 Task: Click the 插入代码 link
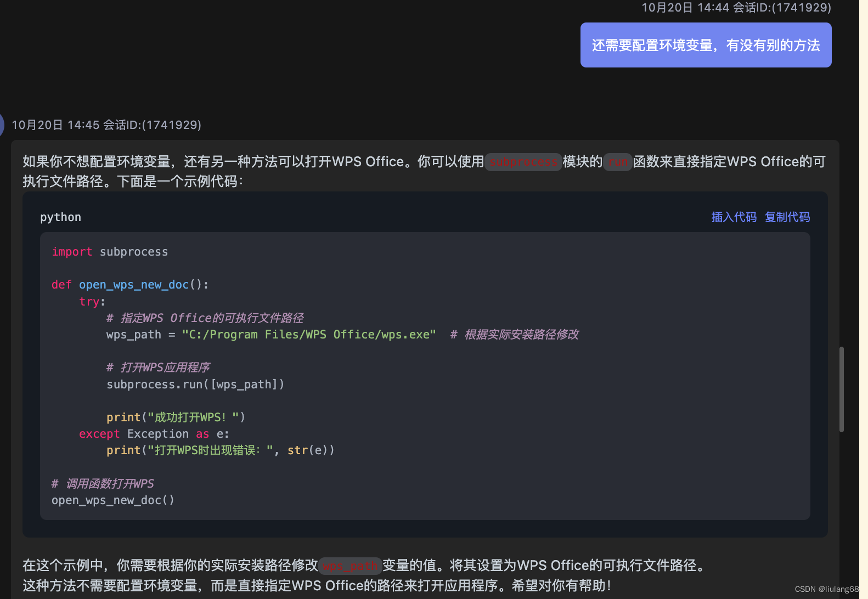tap(734, 217)
